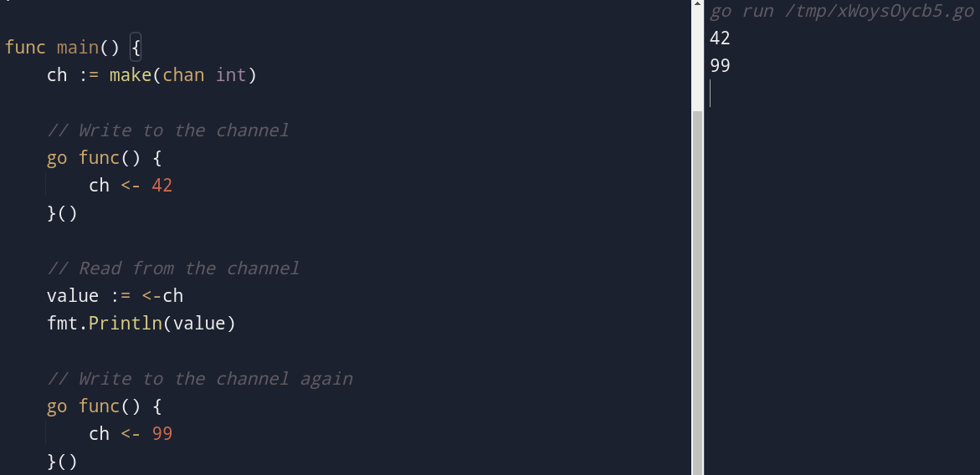
Task: Click the gray editor scrollbar thumb
Action: 697,292
